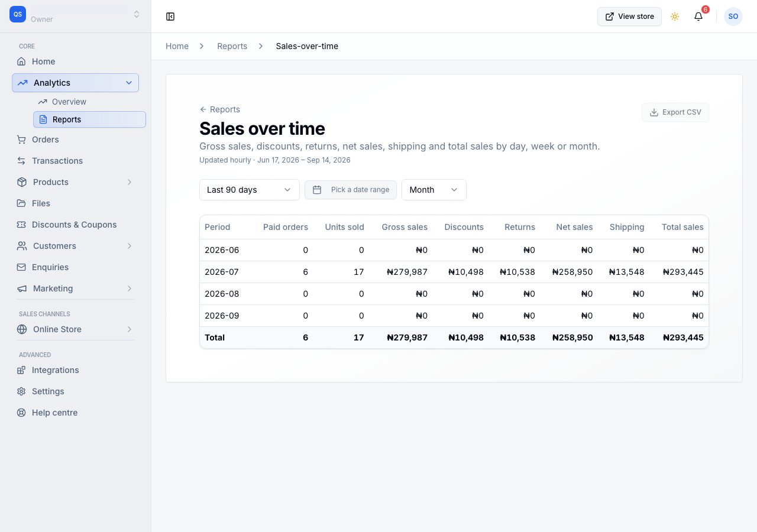Viewport: 757px width, 532px height.
Task: Click the Help centre lifebuoy icon
Action: [x=21, y=413]
